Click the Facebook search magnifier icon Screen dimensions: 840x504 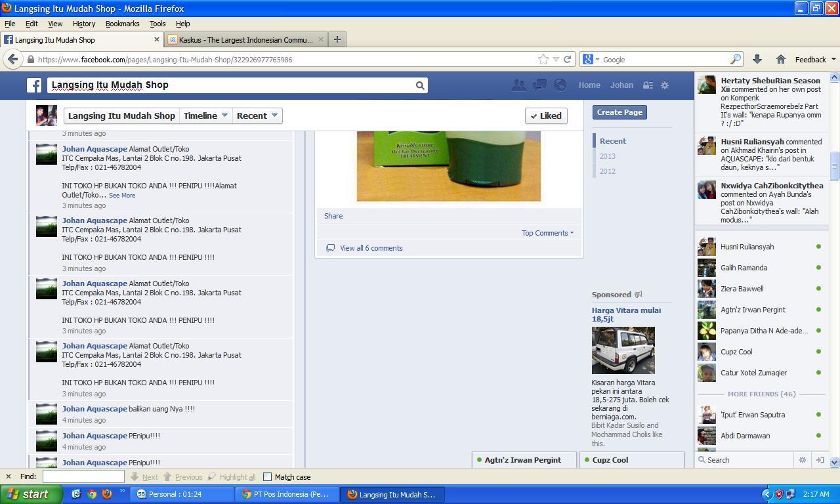[x=420, y=85]
